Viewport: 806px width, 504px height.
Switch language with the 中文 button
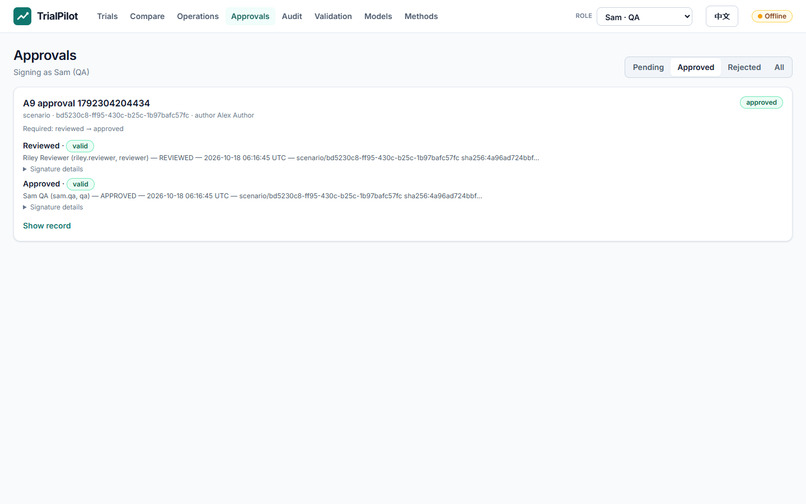point(722,16)
